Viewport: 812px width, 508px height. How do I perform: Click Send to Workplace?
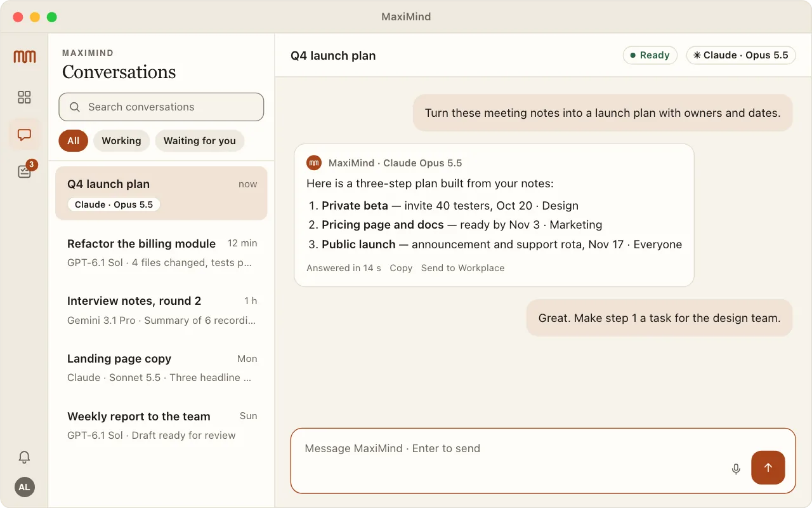coord(463,268)
